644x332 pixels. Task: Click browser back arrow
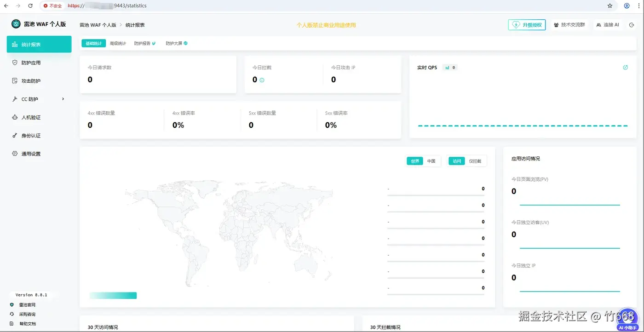(x=6, y=6)
